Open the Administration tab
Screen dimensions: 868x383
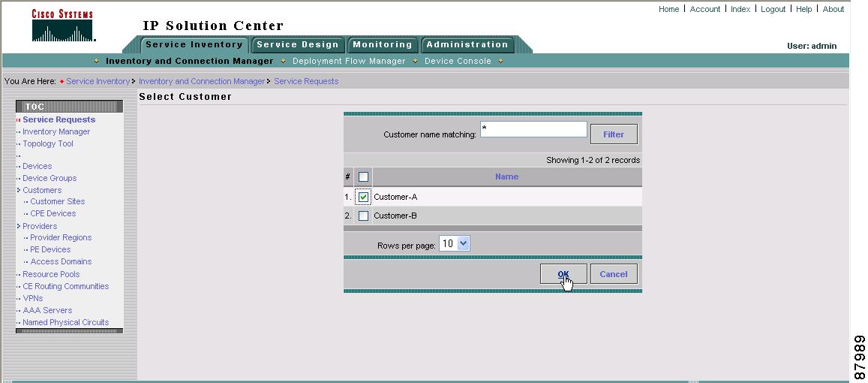pos(467,44)
